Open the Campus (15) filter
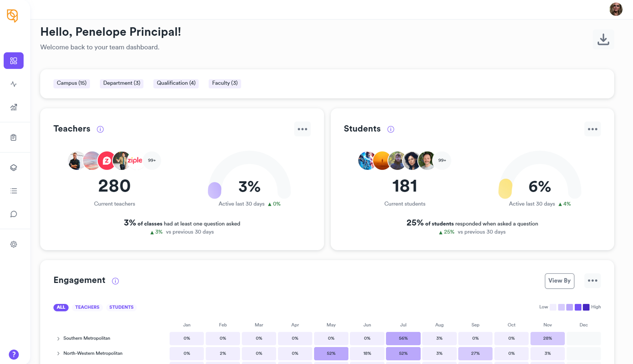 pyautogui.click(x=71, y=83)
